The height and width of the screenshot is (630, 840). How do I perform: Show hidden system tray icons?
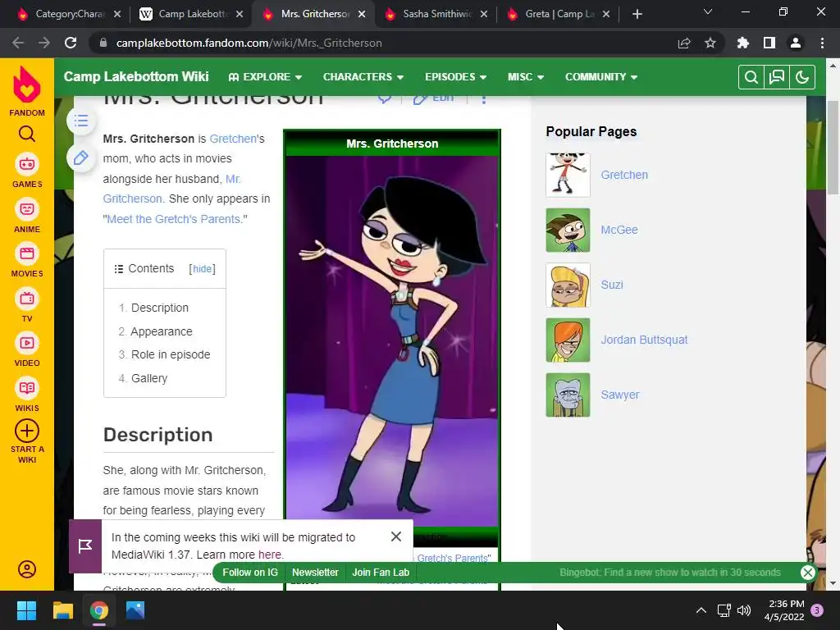coord(701,610)
